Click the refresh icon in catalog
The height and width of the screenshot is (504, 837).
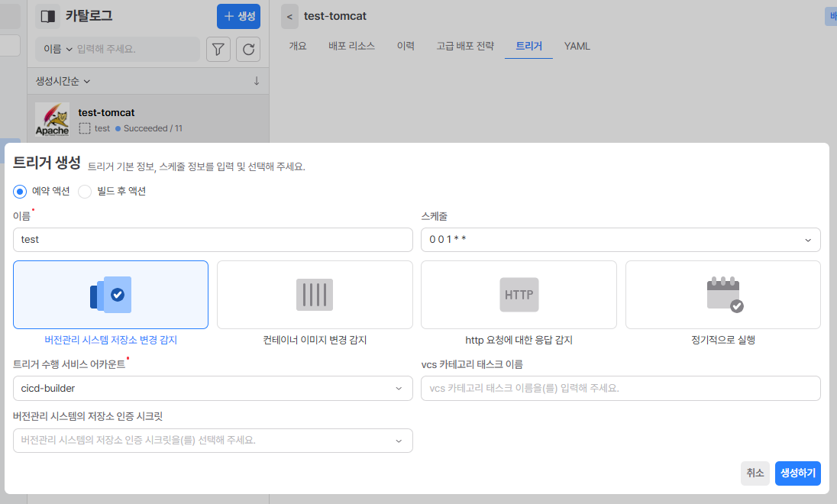pos(248,49)
